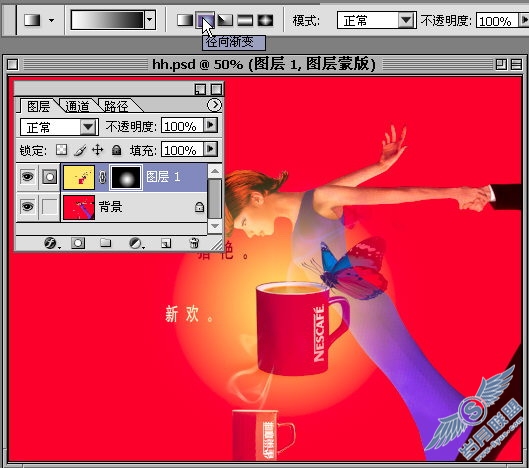This screenshot has width=529, height=468.
Task: Toggle lock all padlock icon
Action: (116, 149)
